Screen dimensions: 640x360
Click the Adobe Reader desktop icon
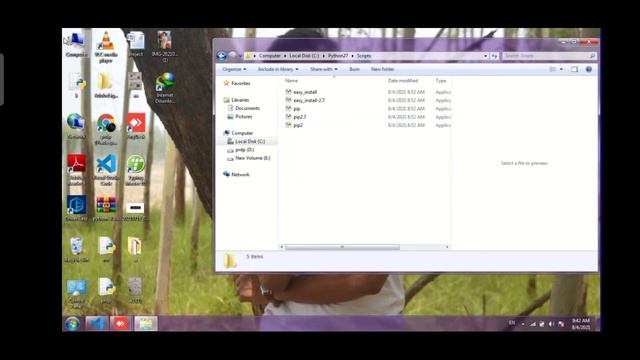point(76,170)
